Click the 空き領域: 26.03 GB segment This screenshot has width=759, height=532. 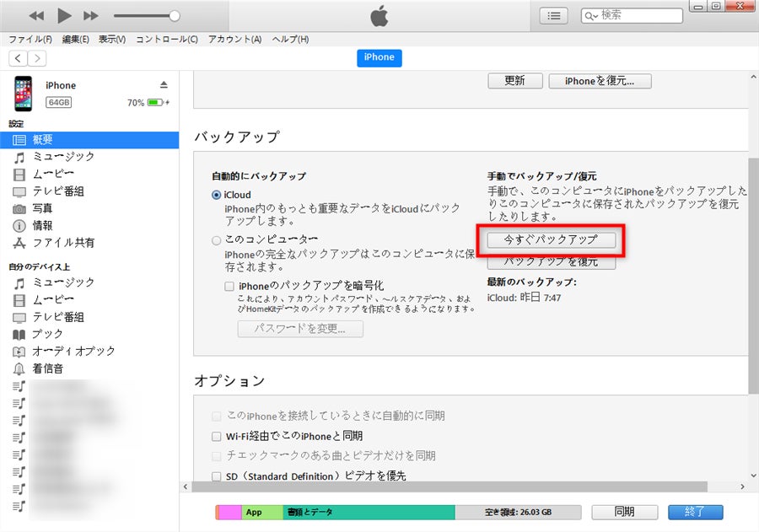(518, 512)
